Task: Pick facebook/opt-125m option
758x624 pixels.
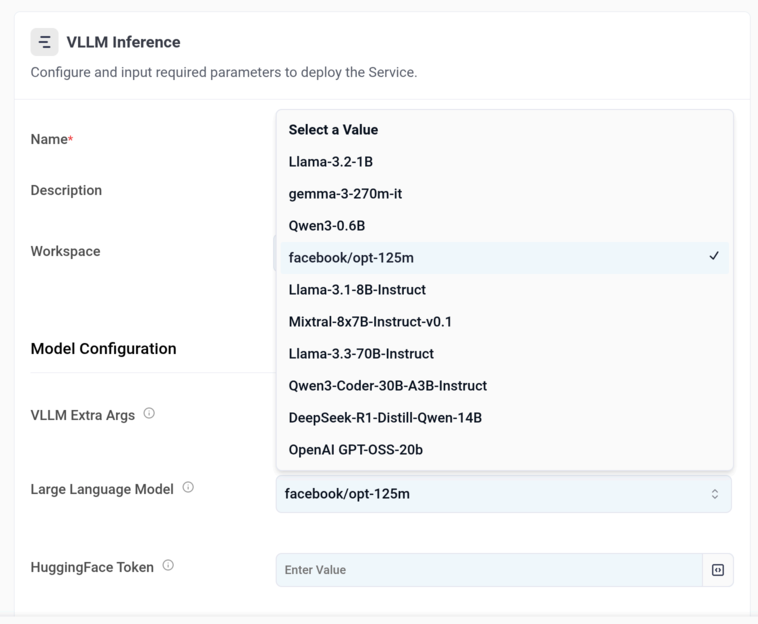Action: [505, 258]
